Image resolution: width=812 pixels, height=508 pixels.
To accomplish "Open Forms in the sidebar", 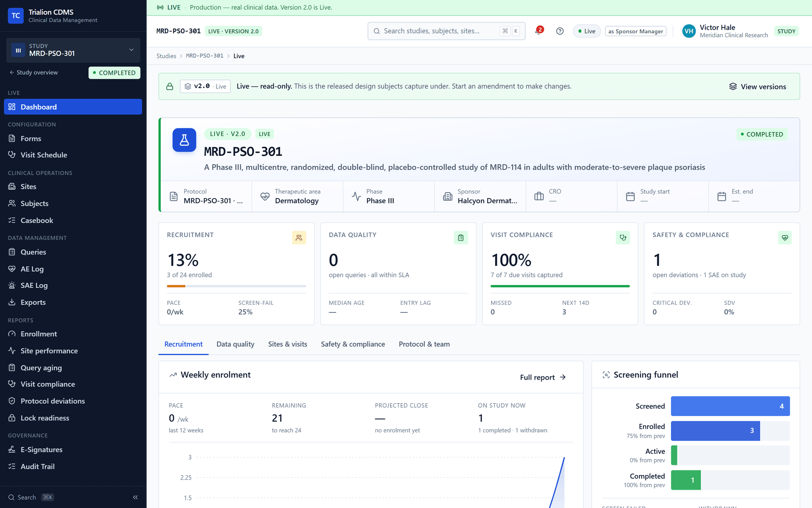I will [x=73, y=138].
